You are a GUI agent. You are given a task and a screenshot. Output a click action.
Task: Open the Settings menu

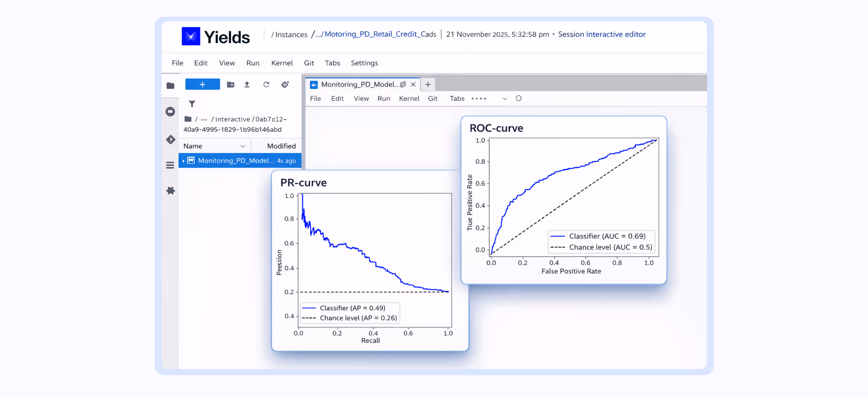tap(364, 63)
